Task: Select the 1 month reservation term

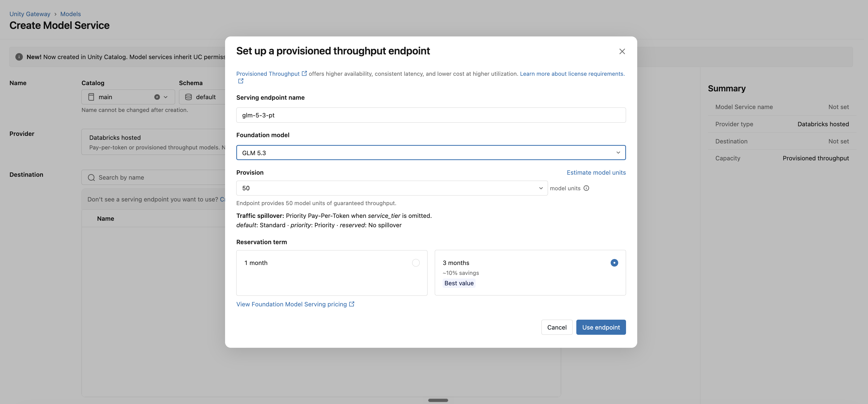Action: click(331, 273)
